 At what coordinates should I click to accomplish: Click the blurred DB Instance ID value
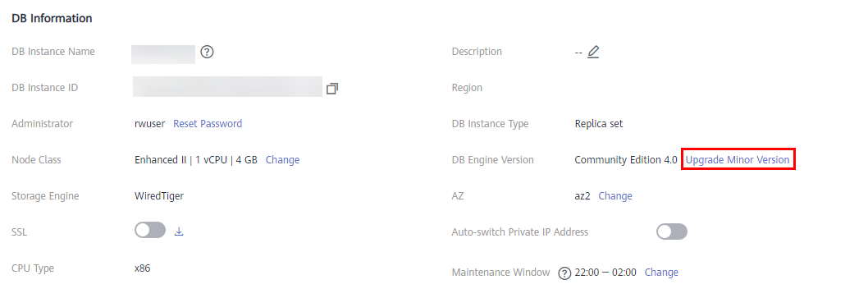227,87
